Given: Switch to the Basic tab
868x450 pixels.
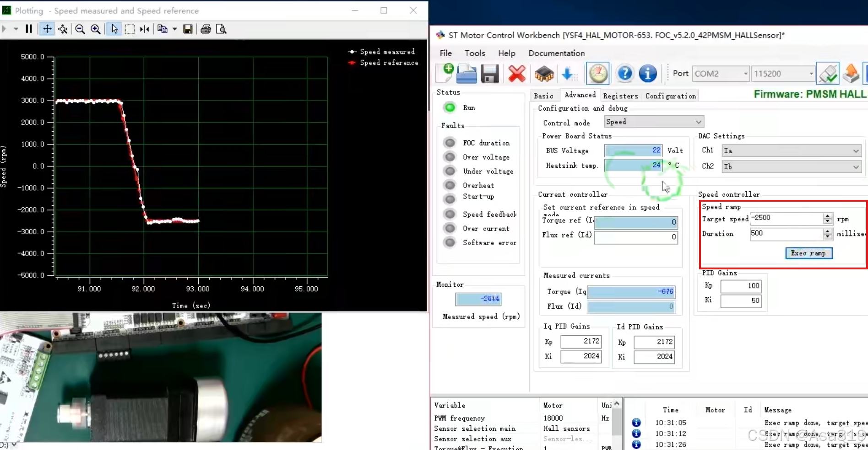Looking at the screenshot, I should 543,96.
